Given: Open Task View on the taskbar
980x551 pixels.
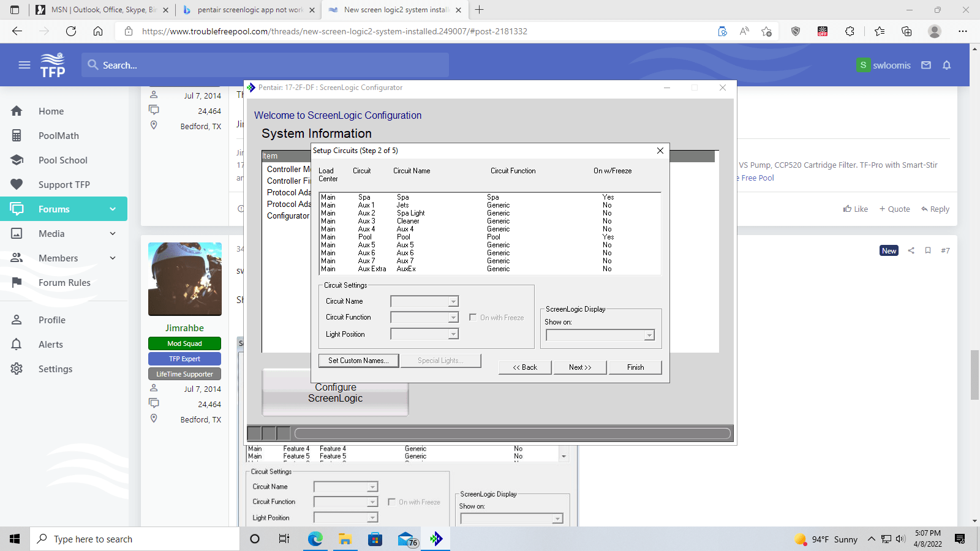Looking at the screenshot, I should pyautogui.click(x=284, y=539).
